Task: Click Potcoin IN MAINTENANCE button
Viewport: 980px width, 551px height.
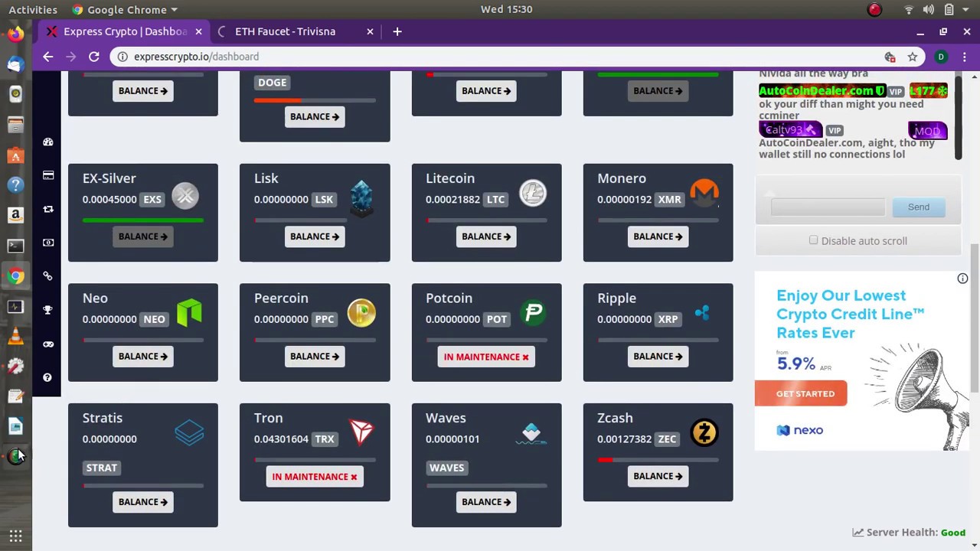Action: point(486,357)
